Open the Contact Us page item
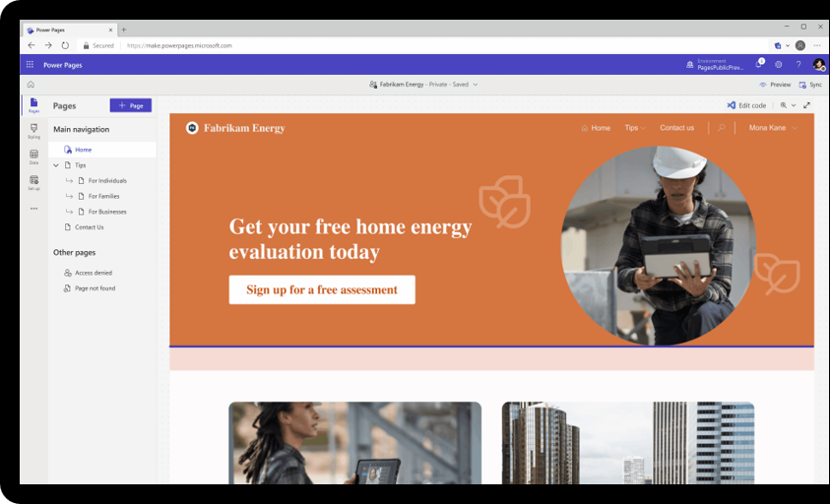The height and width of the screenshot is (504, 830). coord(89,227)
